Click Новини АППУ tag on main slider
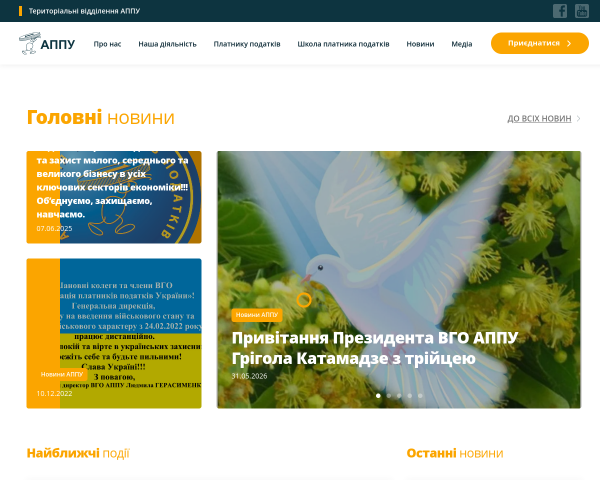 [x=257, y=315]
